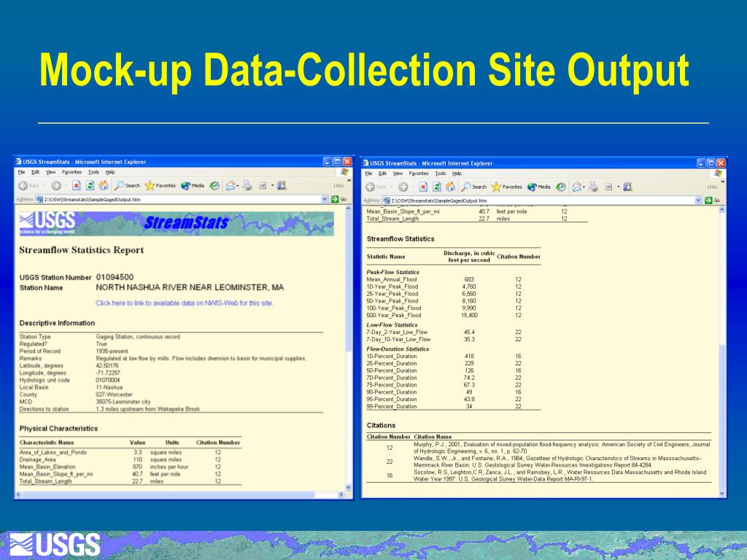Click Stop icon in right browser window
The width and height of the screenshot is (747, 560).
[423, 187]
